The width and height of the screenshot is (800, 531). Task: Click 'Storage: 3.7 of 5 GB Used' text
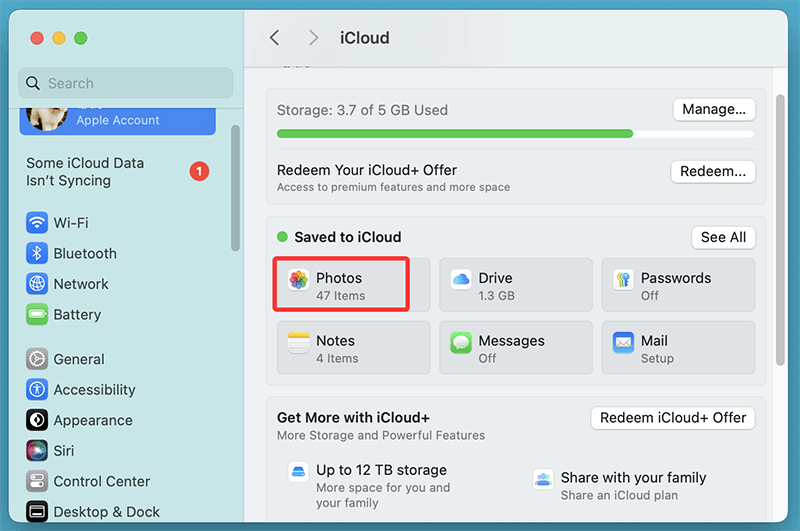(362, 110)
